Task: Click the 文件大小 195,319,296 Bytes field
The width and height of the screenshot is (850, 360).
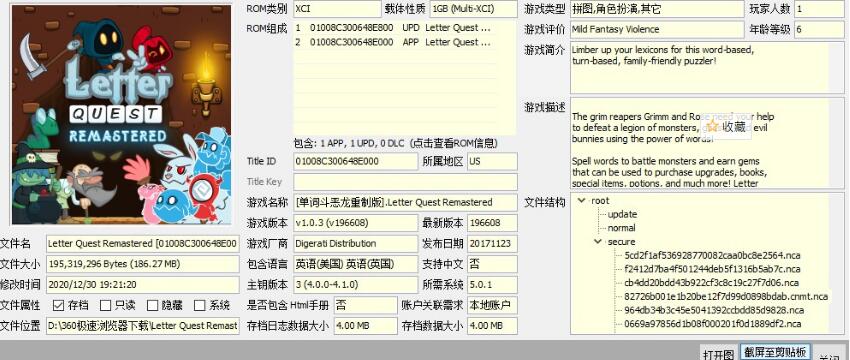Action: [143, 264]
